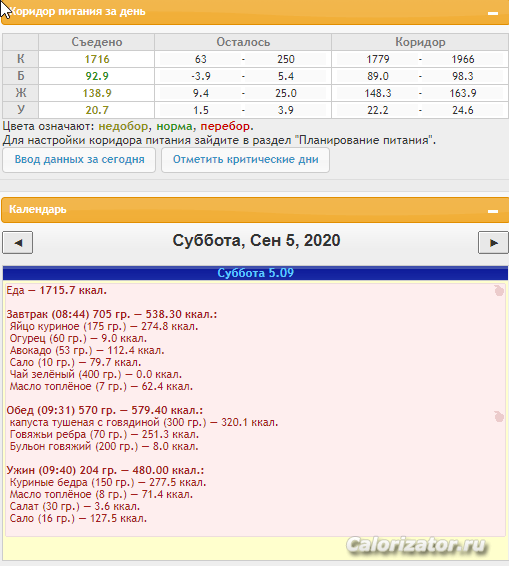Click Отметить критические дни button
This screenshot has width=509, height=566.
(x=245, y=160)
